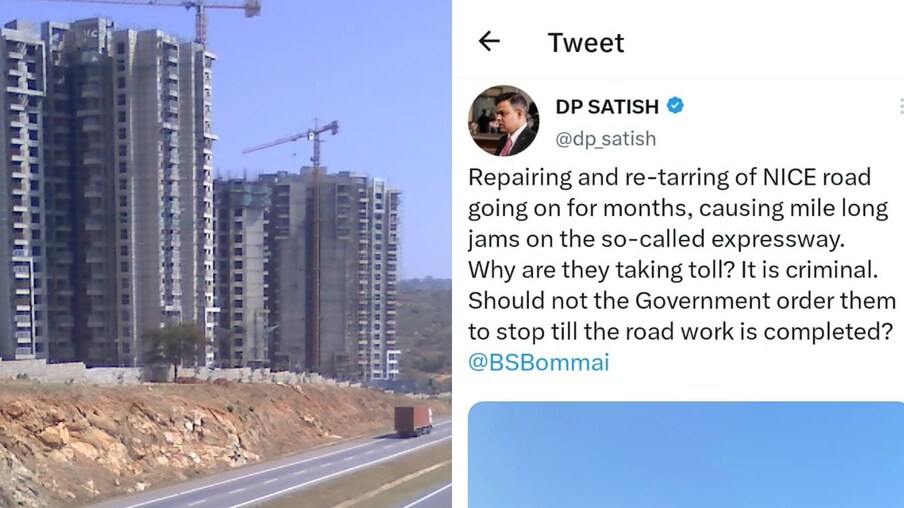Open the @BSBommai mention link
The width and height of the screenshot is (904, 508).
[x=538, y=363]
